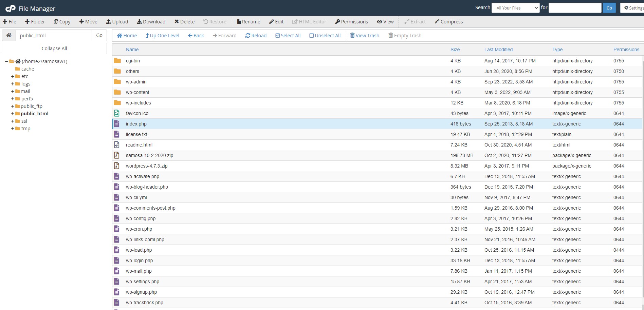Expand the mail folder in the sidebar

tap(13, 91)
